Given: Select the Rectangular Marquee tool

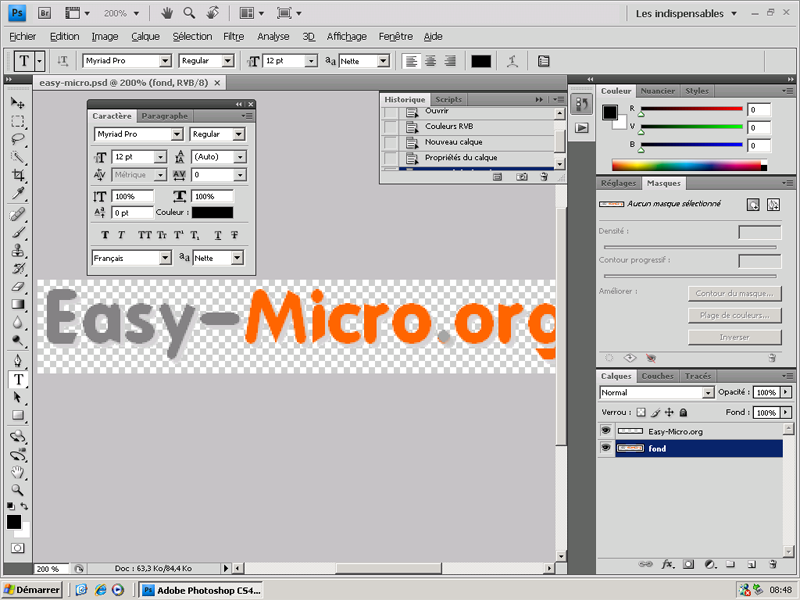Looking at the screenshot, I should 18,121.
